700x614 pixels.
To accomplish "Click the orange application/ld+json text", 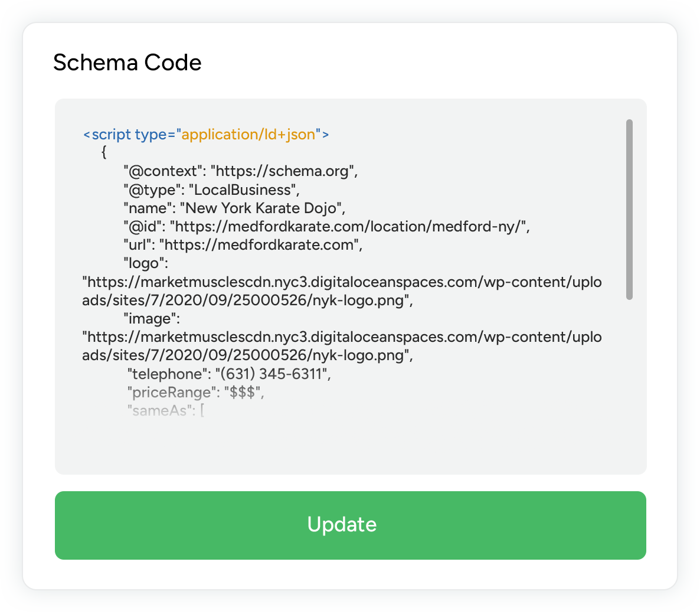I will [x=248, y=135].
